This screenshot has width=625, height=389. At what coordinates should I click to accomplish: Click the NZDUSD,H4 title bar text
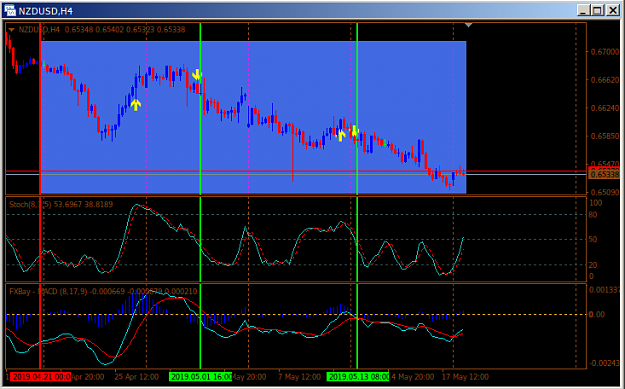tap(46, 11)
